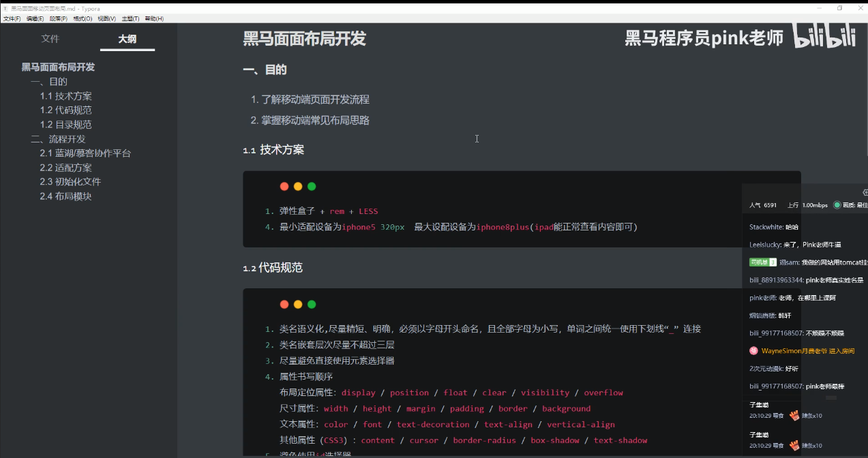Click code line 属性书写顺序
868x458 pixels.
[306, 377]
